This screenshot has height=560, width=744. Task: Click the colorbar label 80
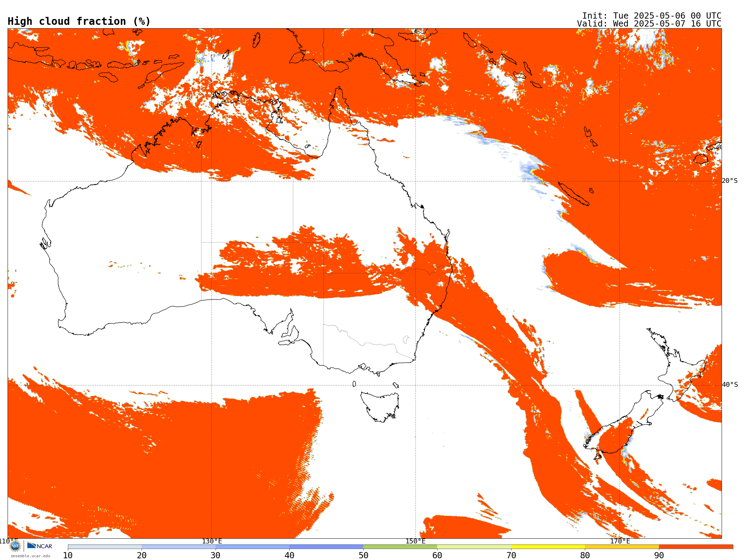point(585,556)
